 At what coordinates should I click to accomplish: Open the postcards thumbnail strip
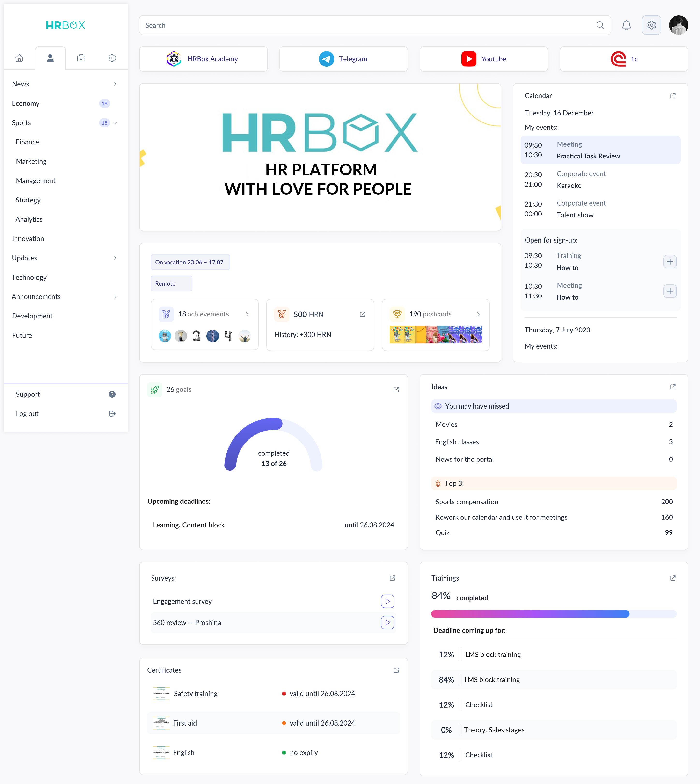pos(435,335)
